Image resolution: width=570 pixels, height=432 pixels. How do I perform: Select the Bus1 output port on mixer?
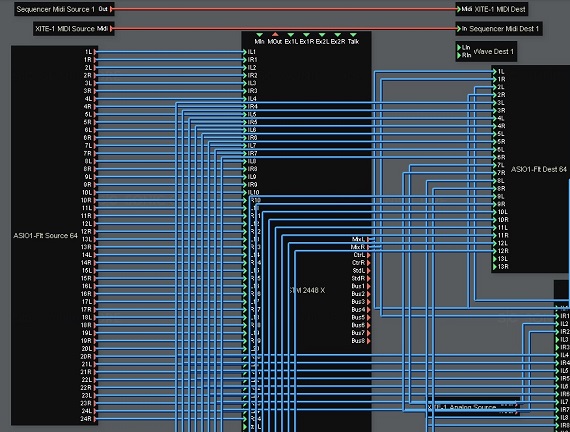click(368, 286)
